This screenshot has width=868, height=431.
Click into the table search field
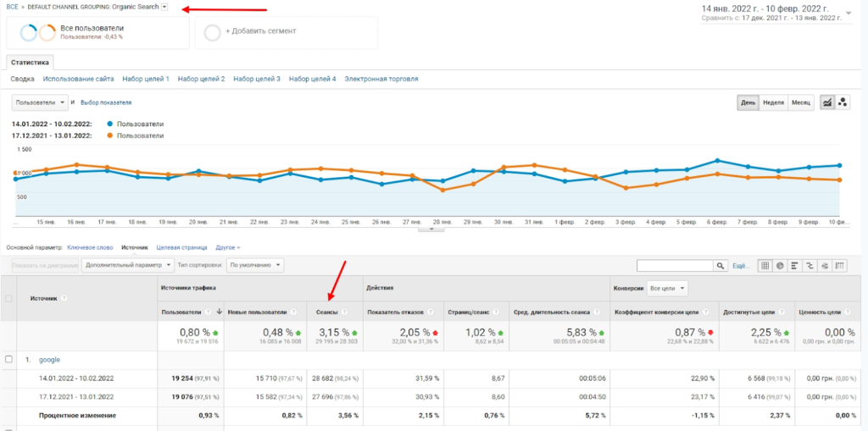tap(675, 266)
